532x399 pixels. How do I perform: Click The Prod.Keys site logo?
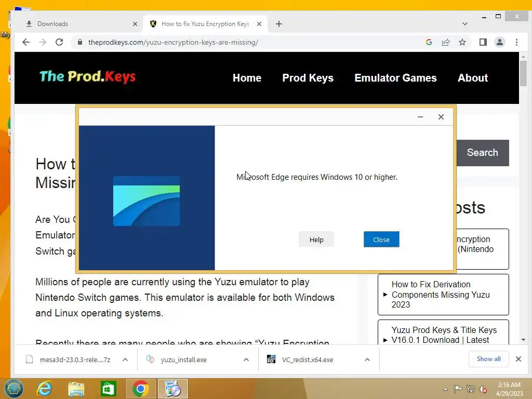coord(87,77)
